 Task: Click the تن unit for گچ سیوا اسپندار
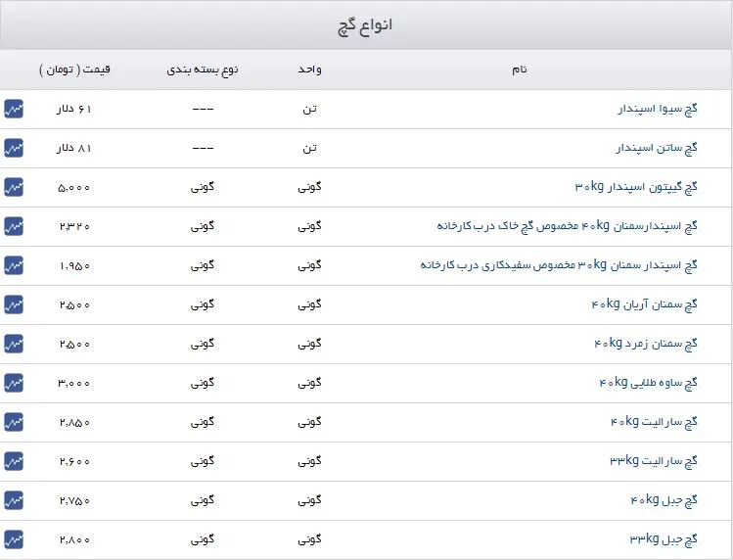[x=309, y=109]
